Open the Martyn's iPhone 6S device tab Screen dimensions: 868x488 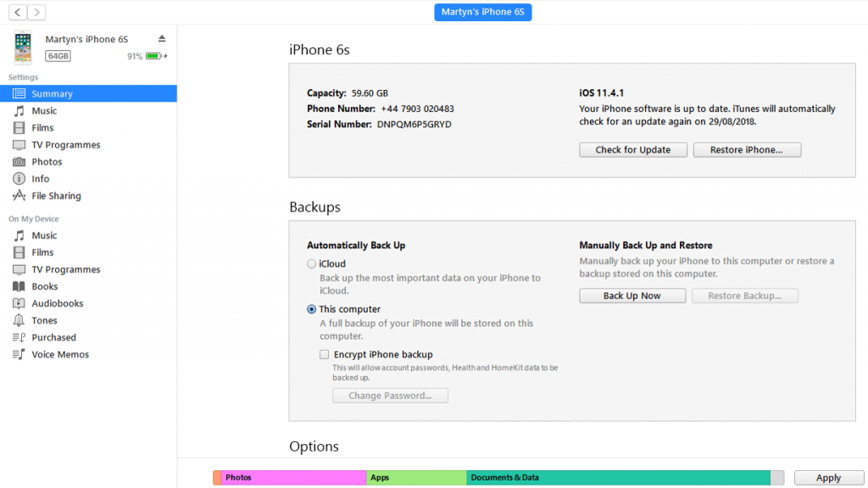coord(482,12)
